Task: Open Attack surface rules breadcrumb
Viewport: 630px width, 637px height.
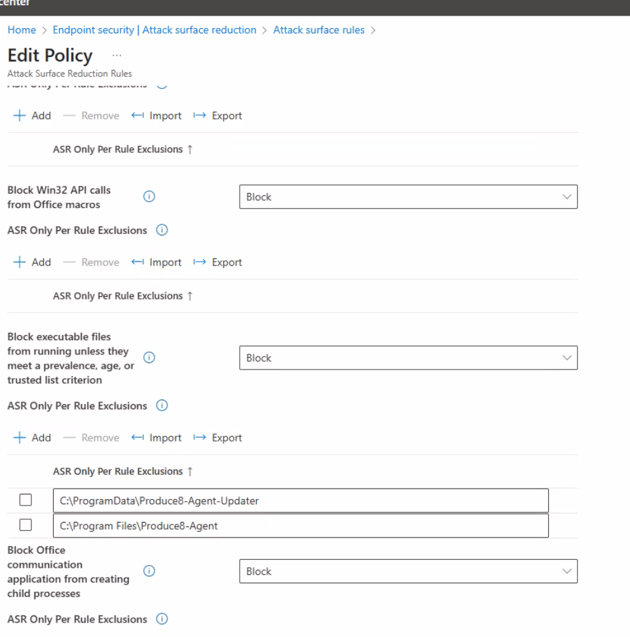Action: pos(318,30)
